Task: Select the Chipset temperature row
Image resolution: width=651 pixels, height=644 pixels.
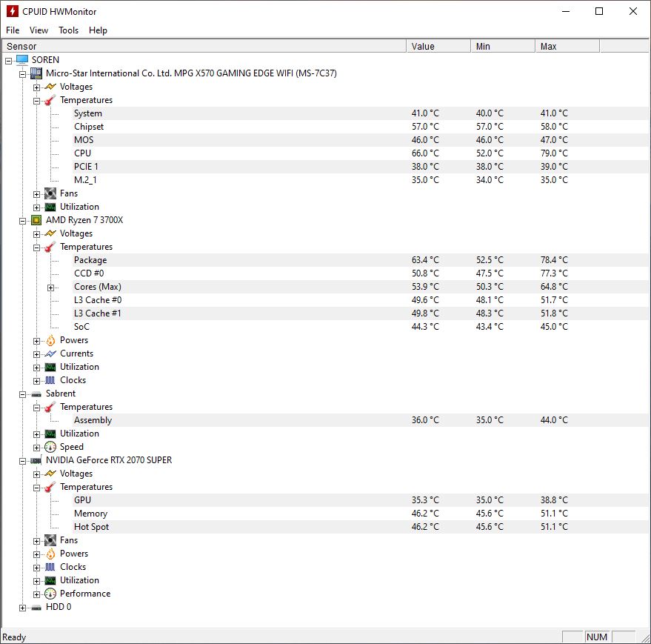Action: [361, 127]
